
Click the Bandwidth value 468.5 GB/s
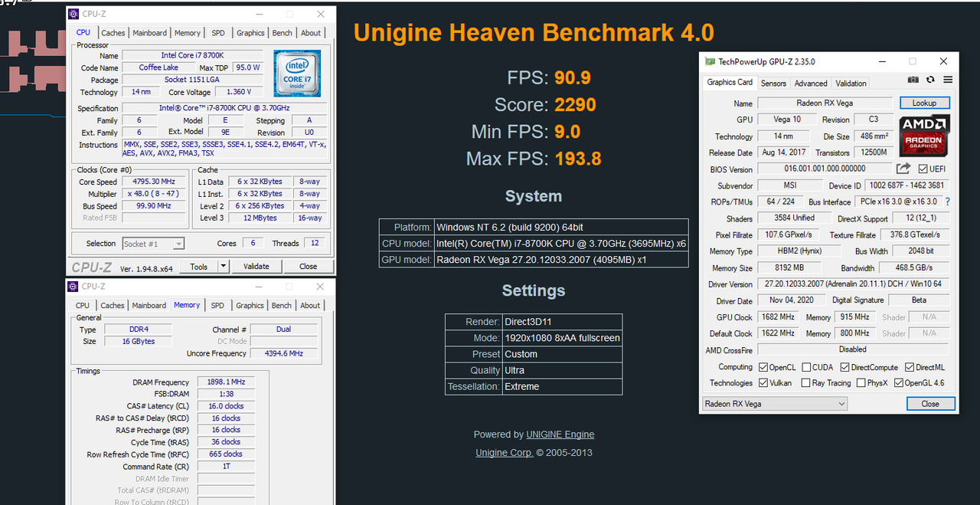tap(913, 268)
